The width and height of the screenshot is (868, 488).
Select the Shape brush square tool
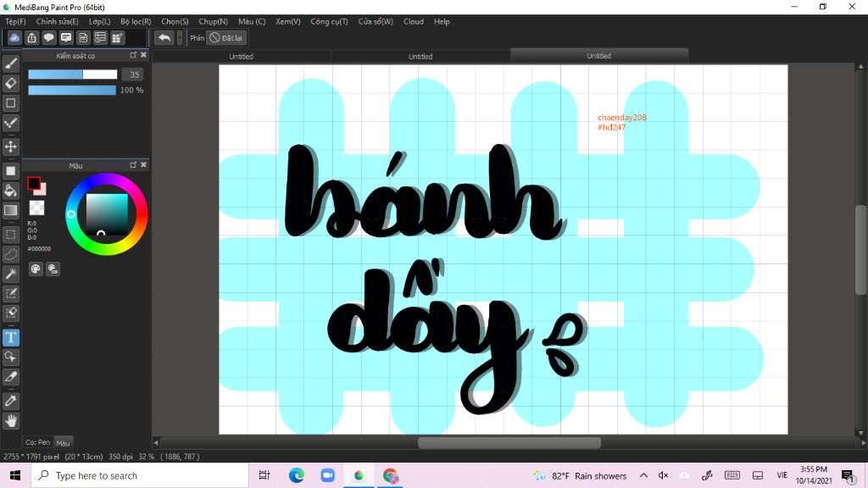tap(10, 103)
